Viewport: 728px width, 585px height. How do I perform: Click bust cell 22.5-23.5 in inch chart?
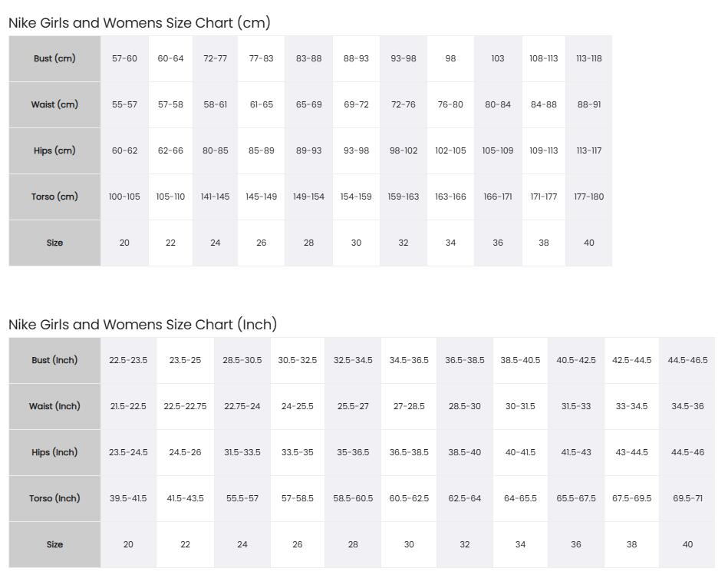click(x=128, y=360)
